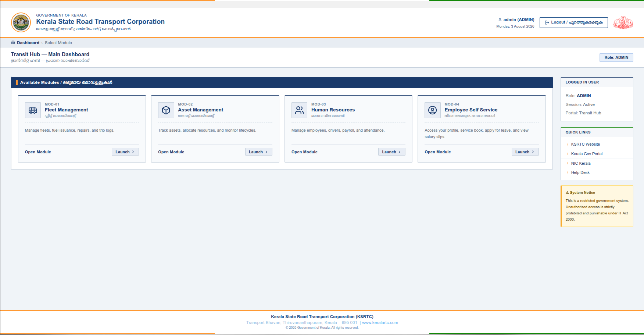Click the Role: ADMIN badge
This screenshot has height=335, width=644.
pos(616,57)
